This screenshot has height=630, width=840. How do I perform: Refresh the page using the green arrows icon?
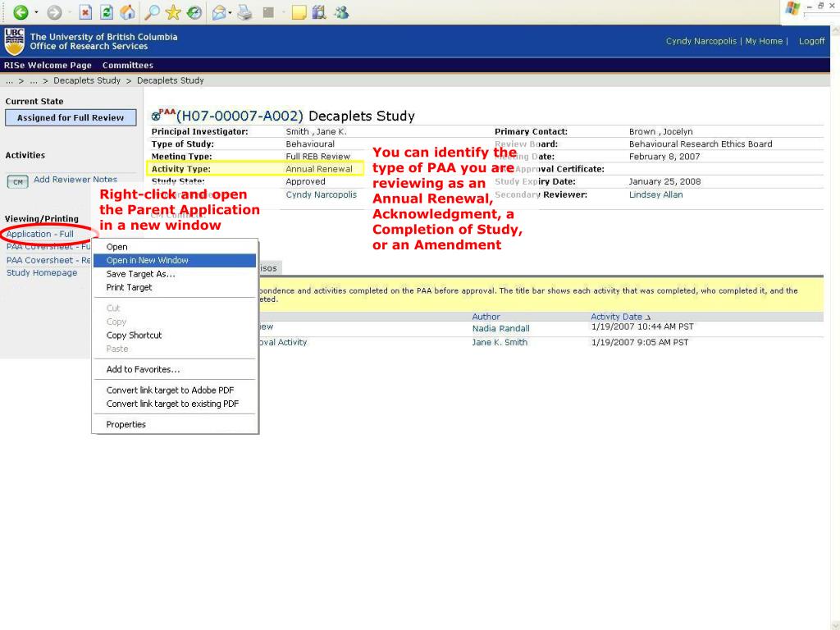pyautogui.click(x=107, y=11)
